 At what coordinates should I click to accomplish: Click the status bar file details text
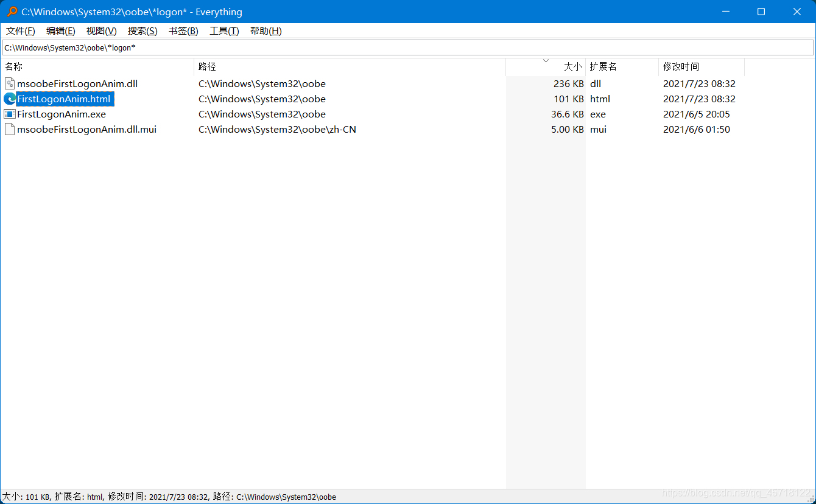tap(169, 497)
